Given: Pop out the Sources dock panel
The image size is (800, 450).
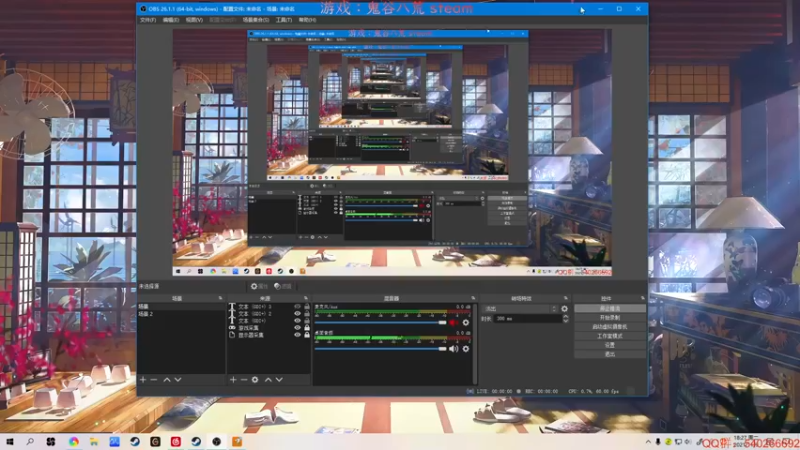Looking at the screenshot, I should pyautogui.click(x=306, y=298).
